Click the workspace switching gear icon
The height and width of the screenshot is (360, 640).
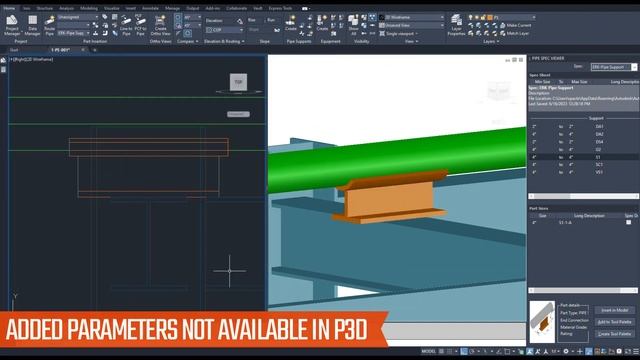tap(566, 351)
